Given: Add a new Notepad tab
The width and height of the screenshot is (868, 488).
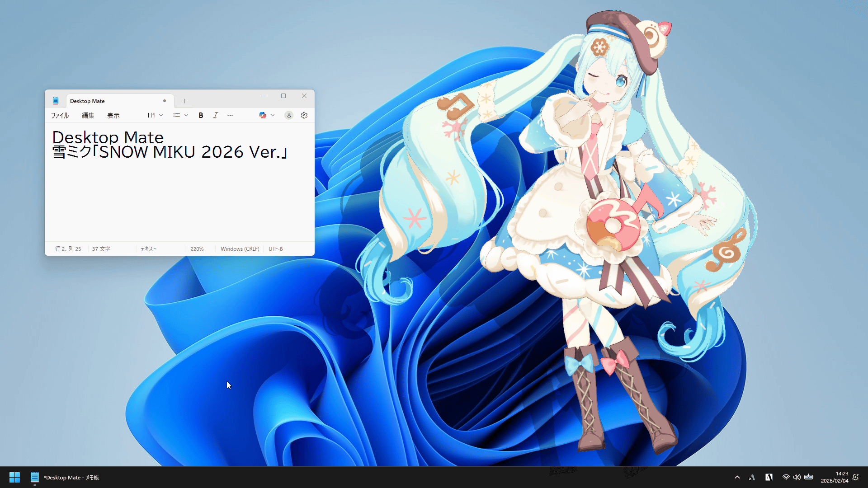Looking at the screenshot, I should point(184,101).
